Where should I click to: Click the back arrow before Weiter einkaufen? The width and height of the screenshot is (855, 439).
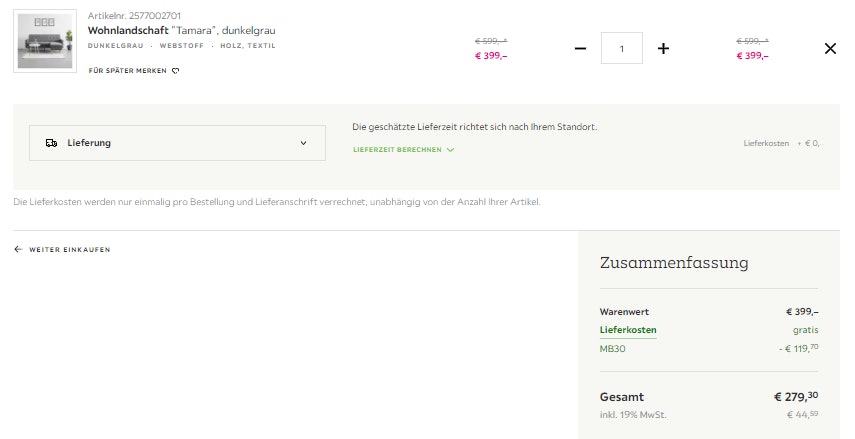(18, 249)
